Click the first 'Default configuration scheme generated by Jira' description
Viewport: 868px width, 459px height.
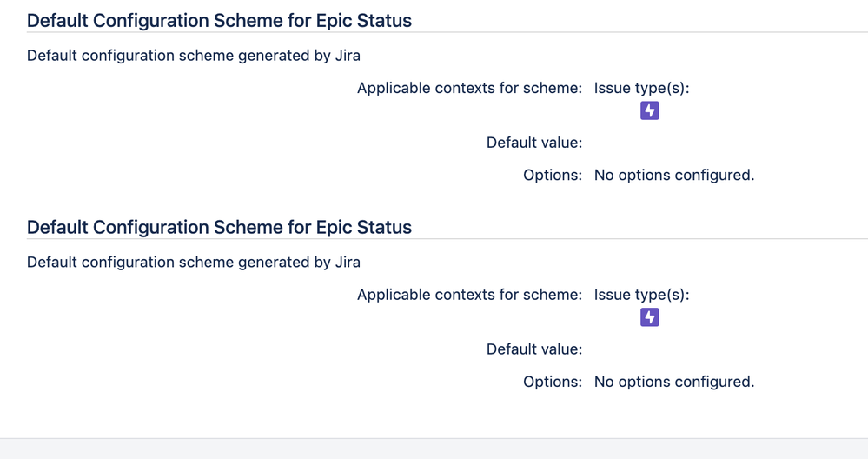tap(194, 56)
